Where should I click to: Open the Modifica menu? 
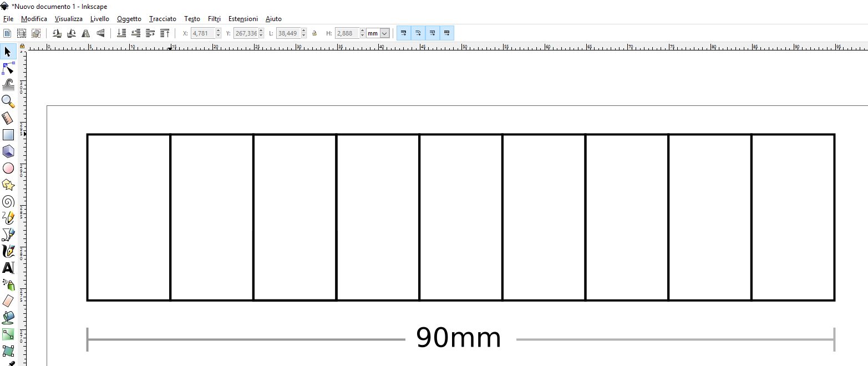[x=34, y=19]
